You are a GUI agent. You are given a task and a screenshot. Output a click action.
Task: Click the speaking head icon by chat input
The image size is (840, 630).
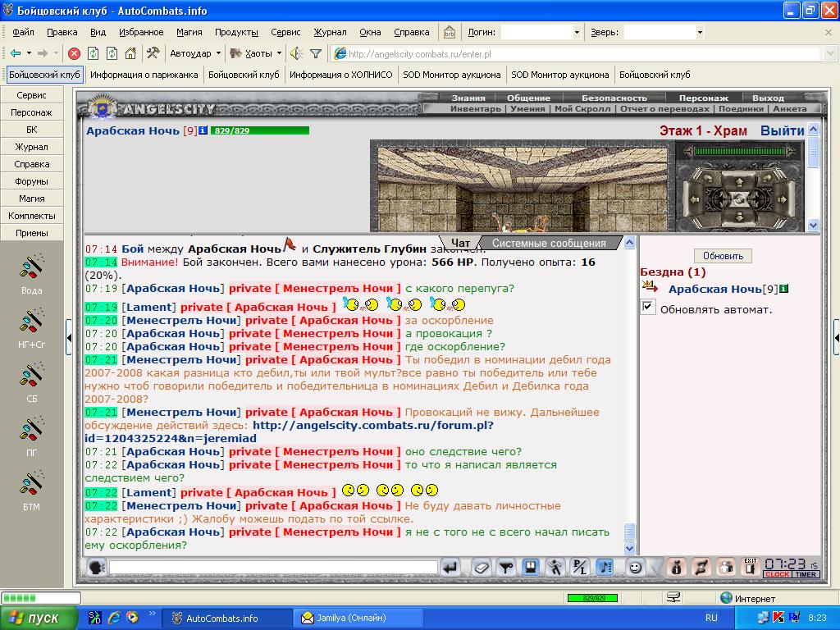point(97,567)
